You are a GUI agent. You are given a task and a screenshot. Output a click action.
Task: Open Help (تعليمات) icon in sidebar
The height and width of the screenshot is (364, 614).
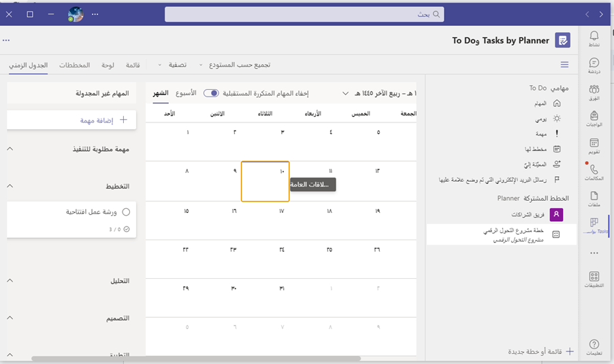pyautogui.click(x=594, y=347)
